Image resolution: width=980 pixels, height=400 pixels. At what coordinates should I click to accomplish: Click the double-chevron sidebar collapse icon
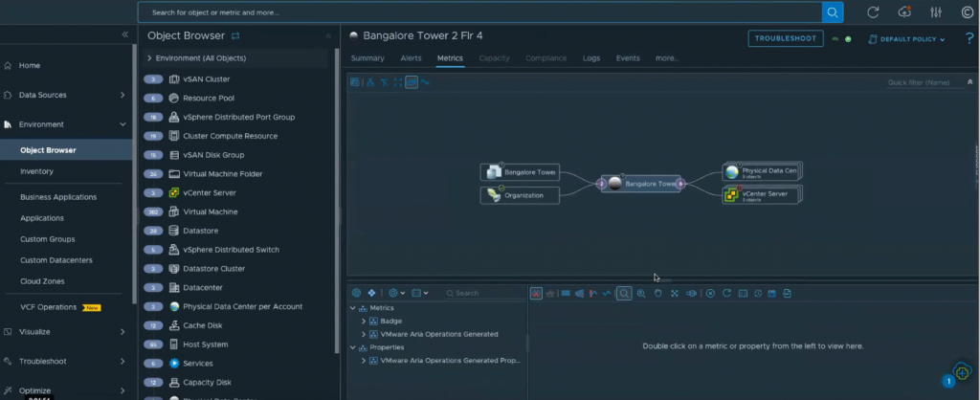pyautogui.click(x=123, y=34)
